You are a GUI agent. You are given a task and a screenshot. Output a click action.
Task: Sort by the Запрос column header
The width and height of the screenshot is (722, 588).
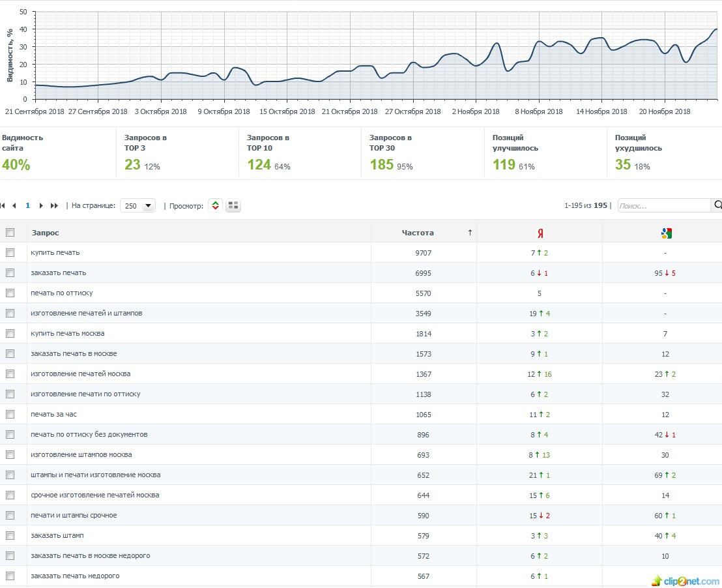point(45,233)
